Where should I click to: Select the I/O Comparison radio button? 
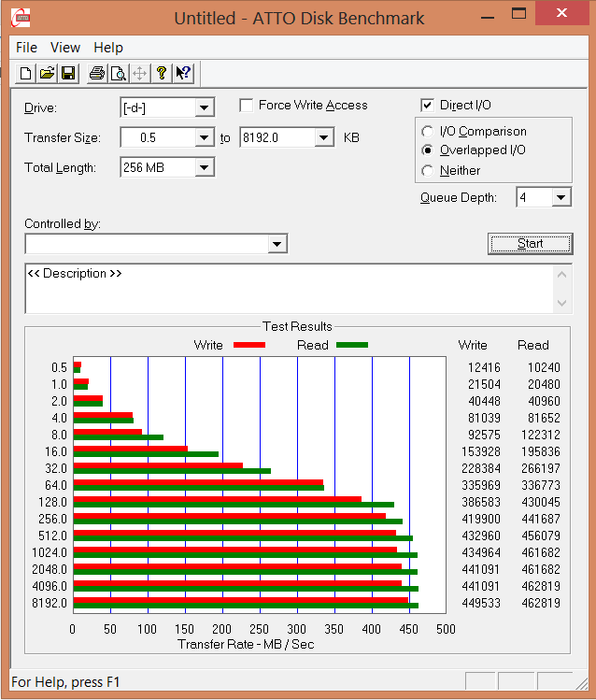click(428, 132)
